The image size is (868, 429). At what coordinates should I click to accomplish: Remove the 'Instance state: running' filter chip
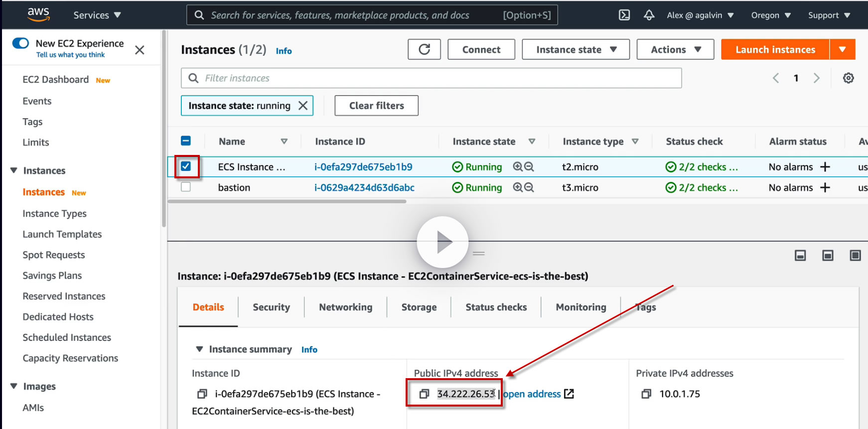(303, 106)
